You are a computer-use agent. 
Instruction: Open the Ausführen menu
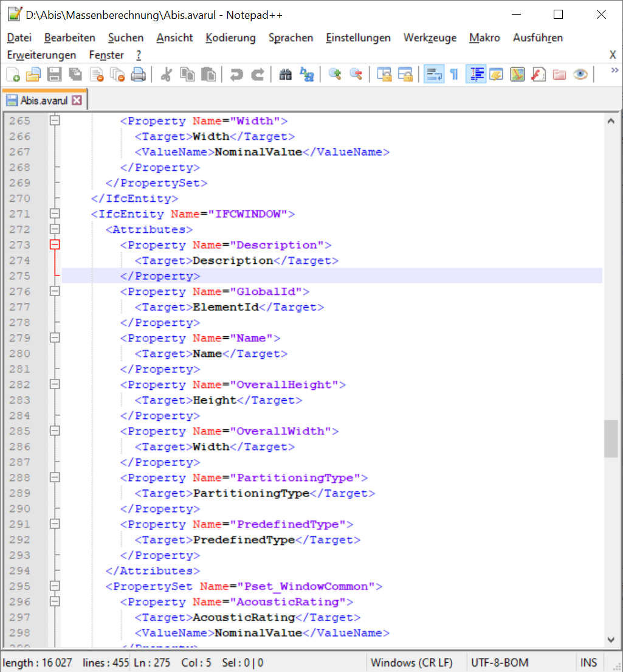pyautogui.click(x=538, y=38)
